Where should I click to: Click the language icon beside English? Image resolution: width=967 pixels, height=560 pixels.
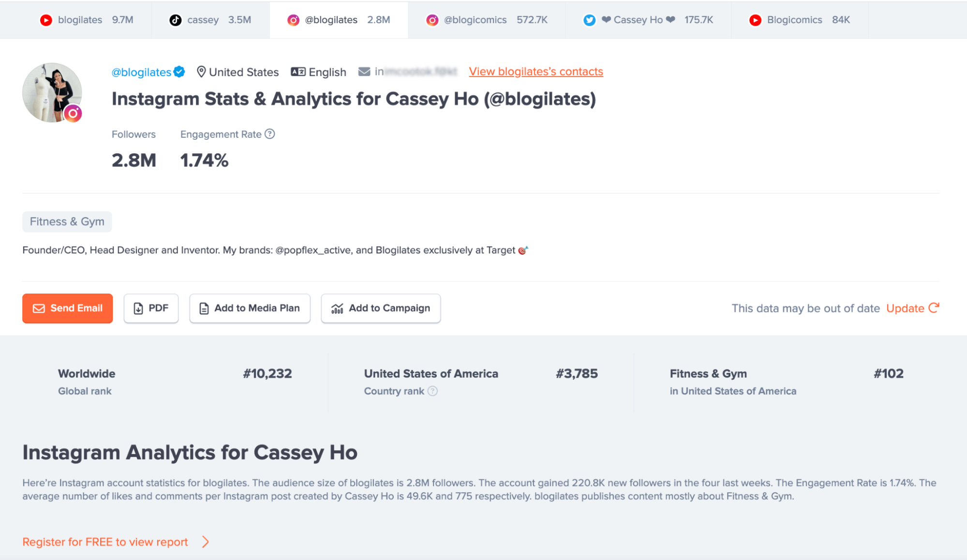(298, 72)
